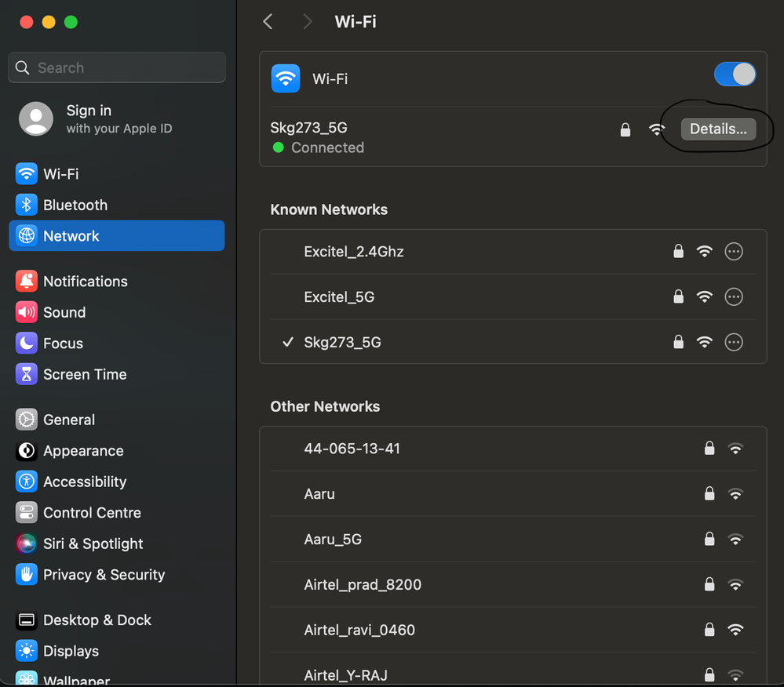Select Excitel_2.4Ghz known network
The image size is (784, 687).
513,251
